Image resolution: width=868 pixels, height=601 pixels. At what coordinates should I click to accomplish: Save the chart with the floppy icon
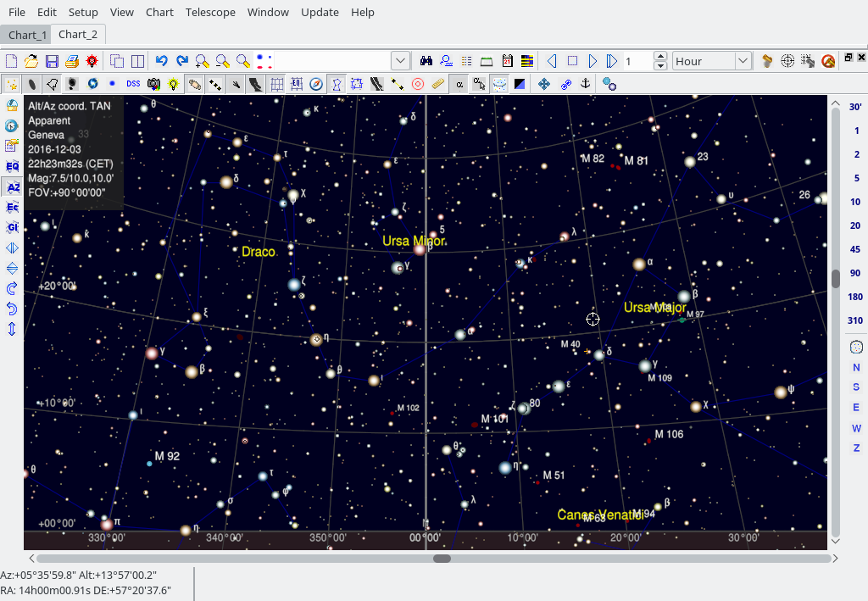pyautogui.click(x=52, y=61)
